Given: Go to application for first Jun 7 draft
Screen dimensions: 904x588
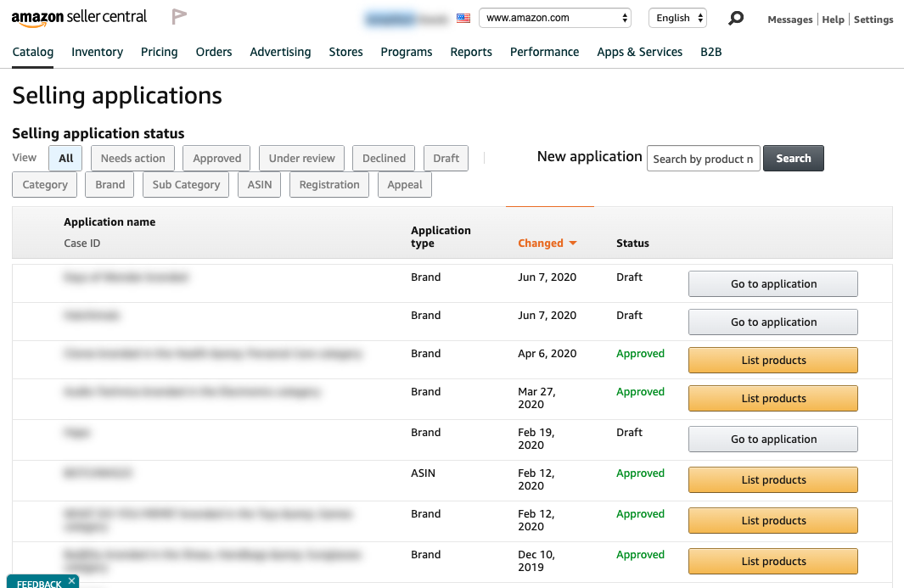Looking at the screenshot, I should click(773, 284).
